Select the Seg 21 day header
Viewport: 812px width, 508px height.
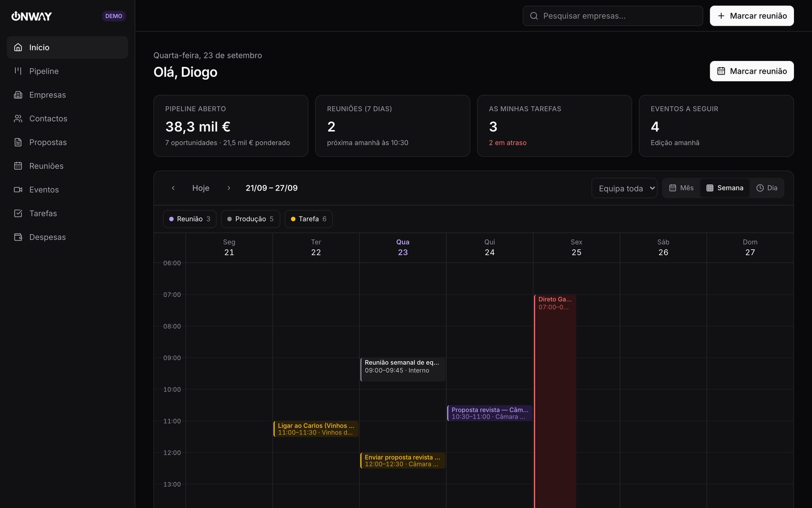pyautogui.click(x=229, y=247)
